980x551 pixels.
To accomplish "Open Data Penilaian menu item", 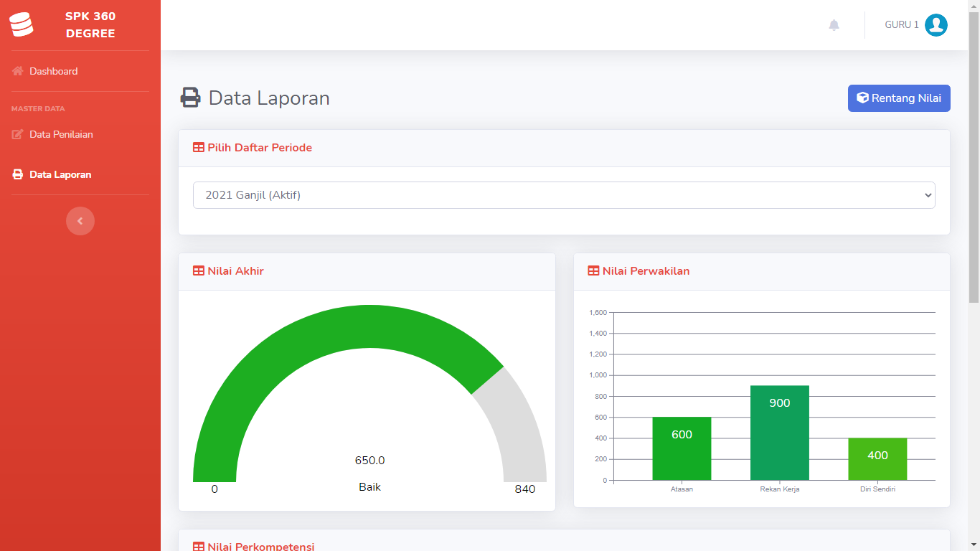I will [61, 134].
